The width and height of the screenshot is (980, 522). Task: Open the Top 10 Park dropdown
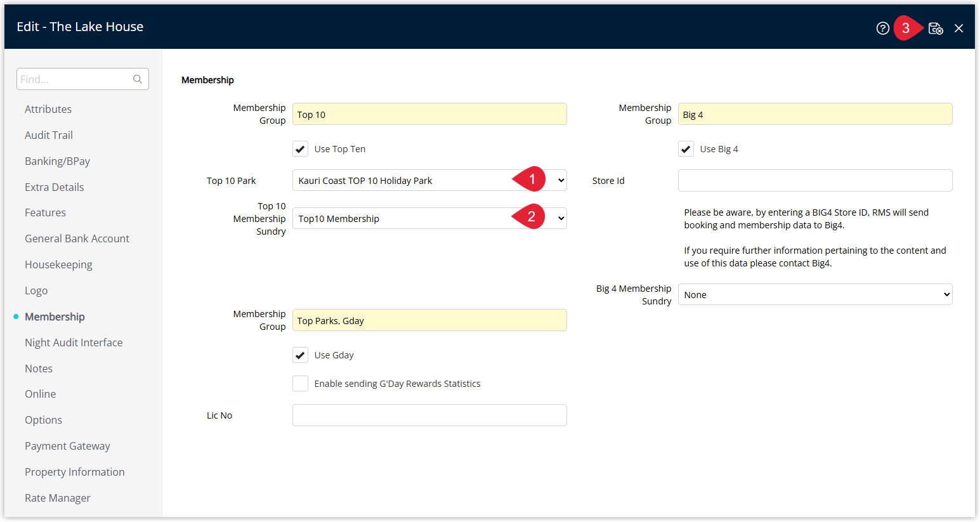[x=429, y=180]
